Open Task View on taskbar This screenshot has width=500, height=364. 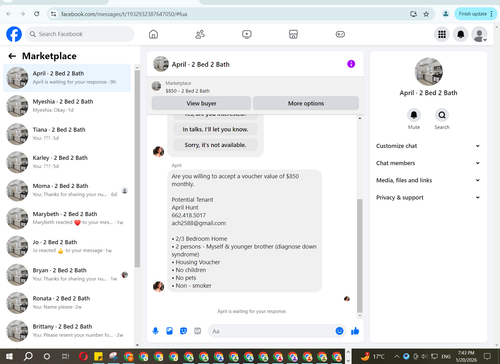pyautogui.click(x=66, y=356)
